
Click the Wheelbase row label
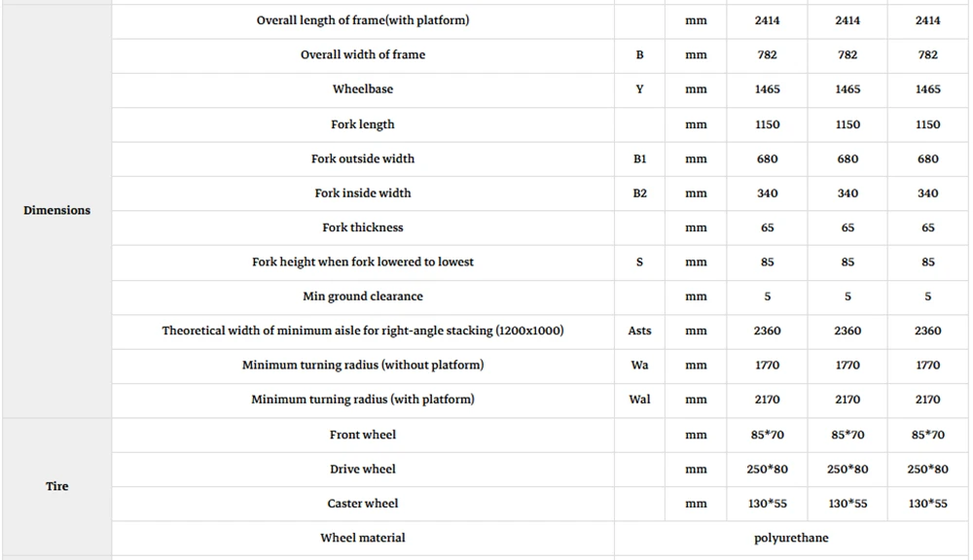(x=363, y=89)
